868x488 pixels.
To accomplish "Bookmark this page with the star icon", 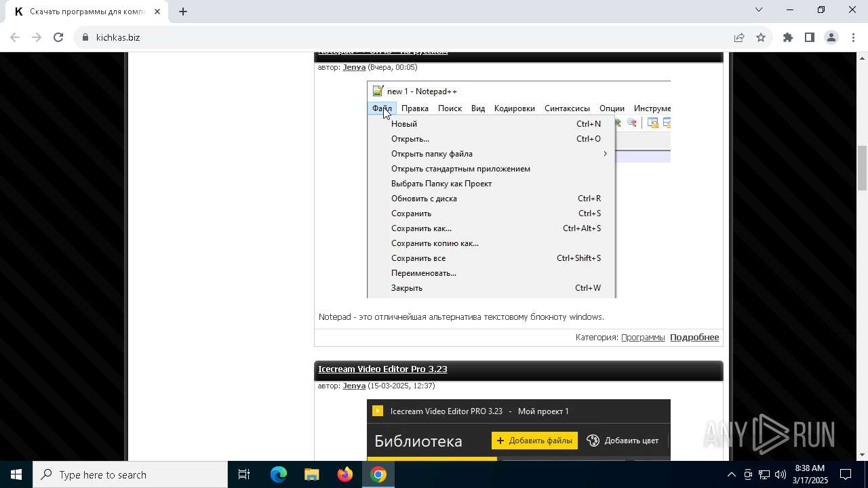I will (x=761, y=37).
